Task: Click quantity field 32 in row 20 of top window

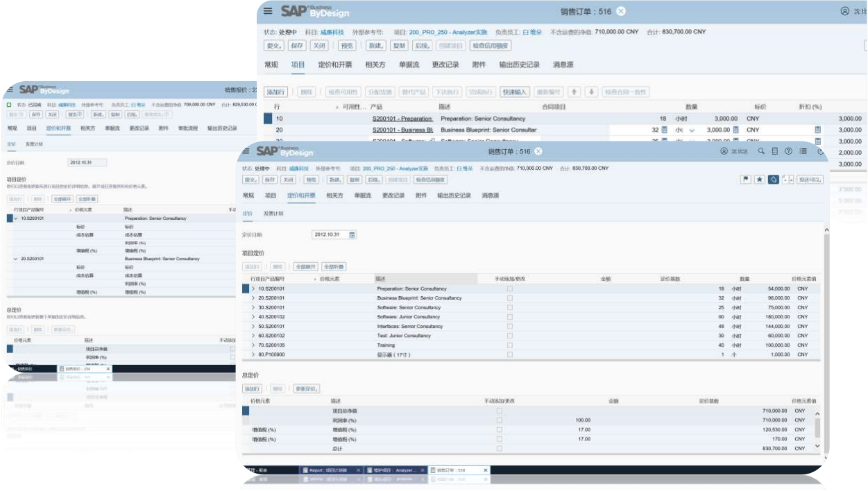Action: tap(634, 130)
